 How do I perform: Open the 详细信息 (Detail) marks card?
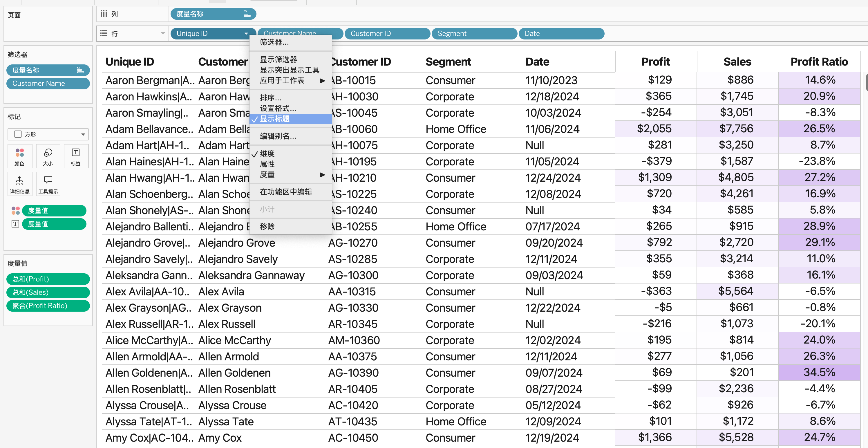pyautogui.click(x=19, y=184)
